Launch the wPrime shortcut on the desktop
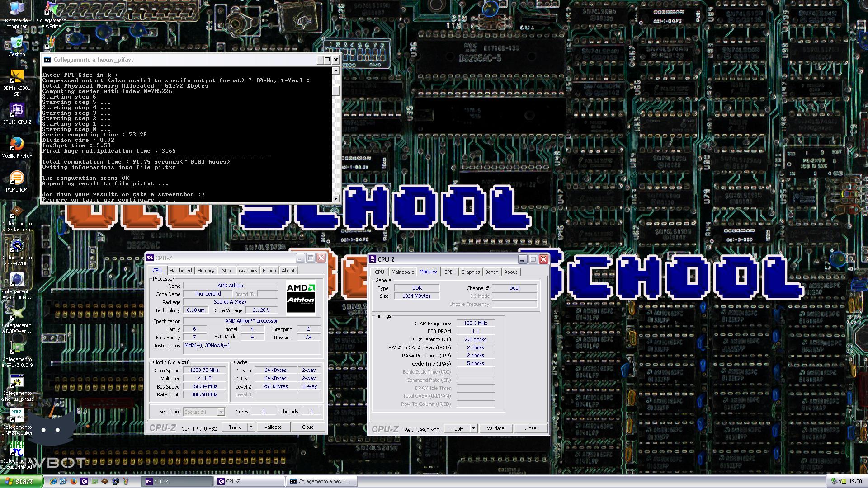This screenshot has width=868, height=488. 51,15
